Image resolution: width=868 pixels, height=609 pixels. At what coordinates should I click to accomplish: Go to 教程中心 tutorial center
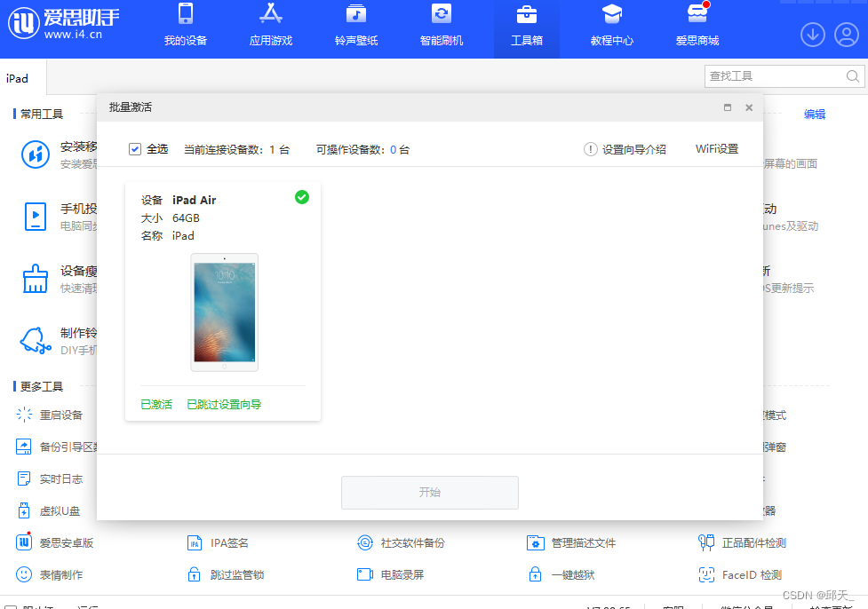[x=611, y=28]
